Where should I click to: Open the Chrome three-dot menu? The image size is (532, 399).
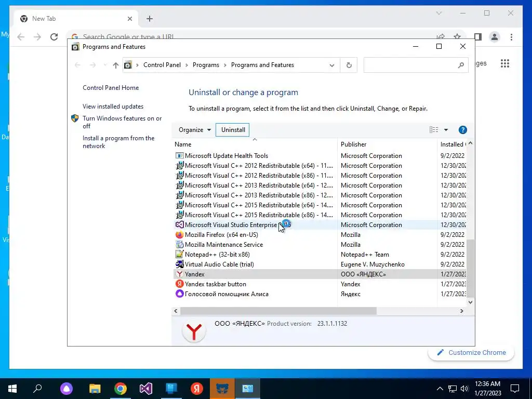(x=511, y=37)
